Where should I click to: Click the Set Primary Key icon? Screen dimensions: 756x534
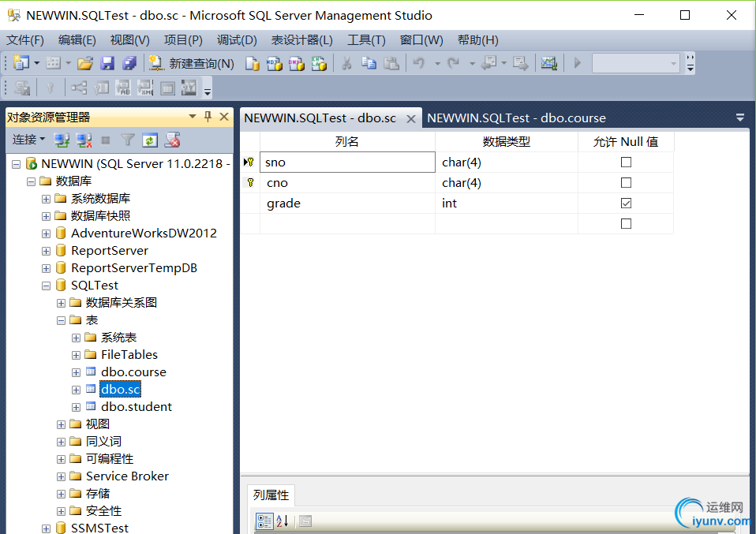(x=50, y=88)
